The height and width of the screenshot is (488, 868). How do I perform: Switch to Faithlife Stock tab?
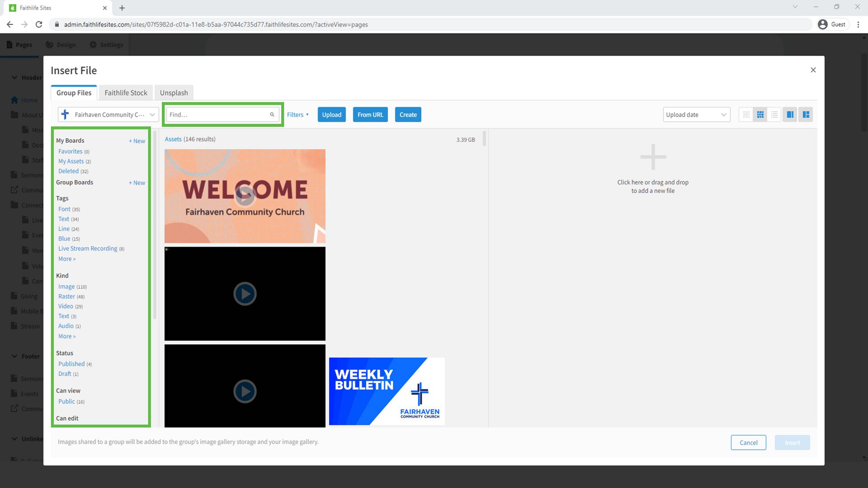(126, 93)
